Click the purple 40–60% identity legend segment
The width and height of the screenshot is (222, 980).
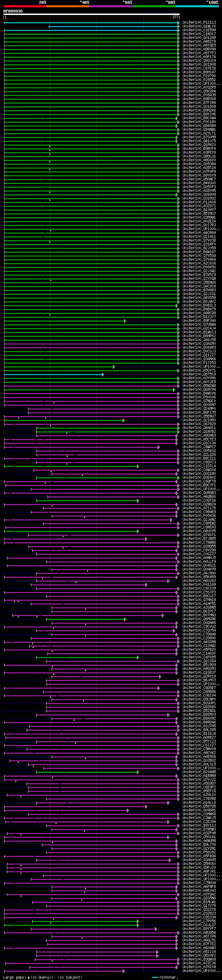111,6
